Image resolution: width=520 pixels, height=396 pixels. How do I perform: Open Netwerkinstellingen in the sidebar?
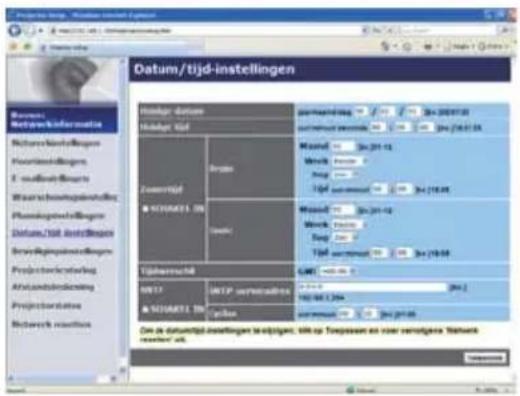point(56,143)
